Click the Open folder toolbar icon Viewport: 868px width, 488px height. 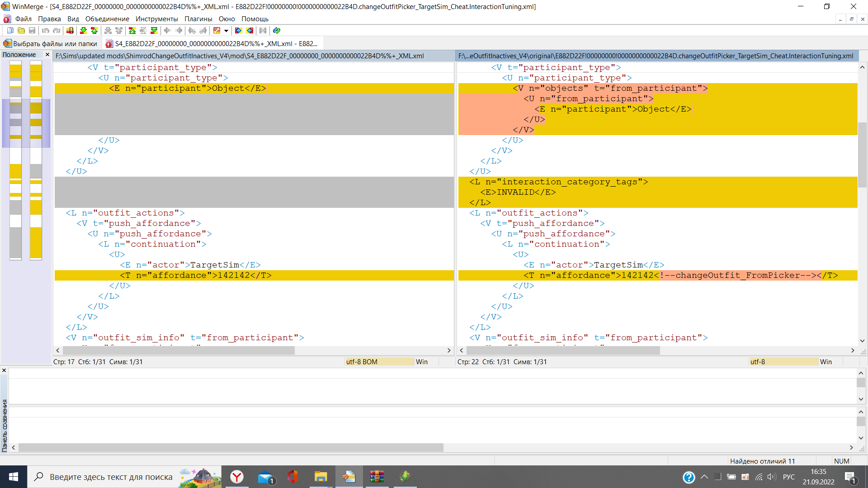[21, 31]
